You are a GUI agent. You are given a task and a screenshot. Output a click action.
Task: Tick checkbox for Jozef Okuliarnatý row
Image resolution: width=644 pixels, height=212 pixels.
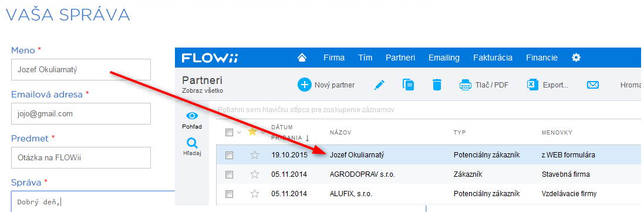229,155
